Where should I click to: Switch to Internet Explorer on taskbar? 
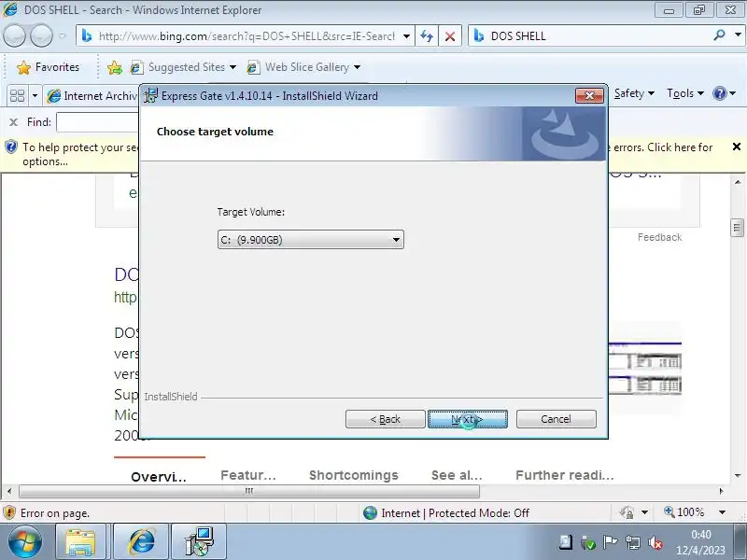[141, 542]
